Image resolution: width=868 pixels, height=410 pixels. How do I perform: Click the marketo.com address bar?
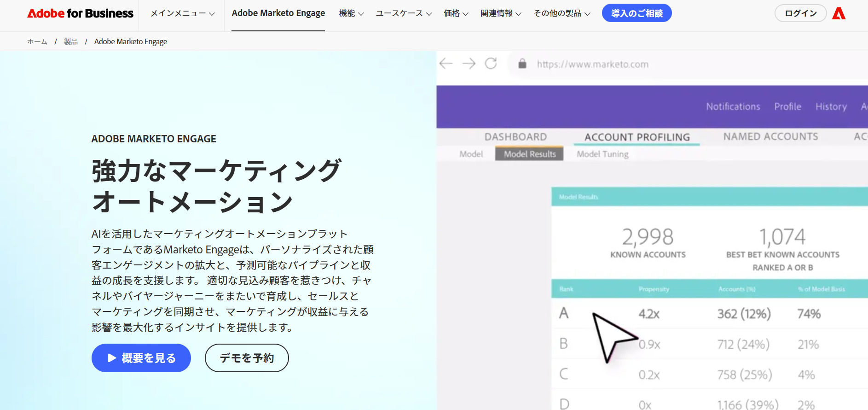(593, 64)
